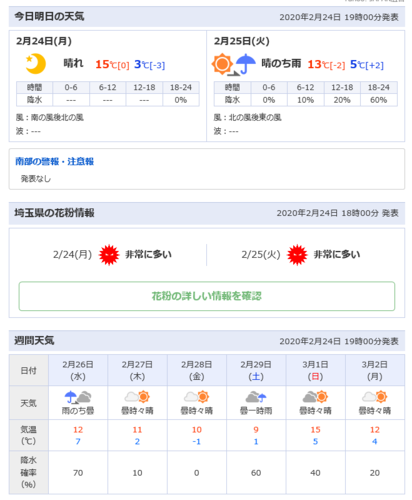Click the 発表なし warning status text
The height and width of the screenshot is (500, 412).
[x=36, y=179]
